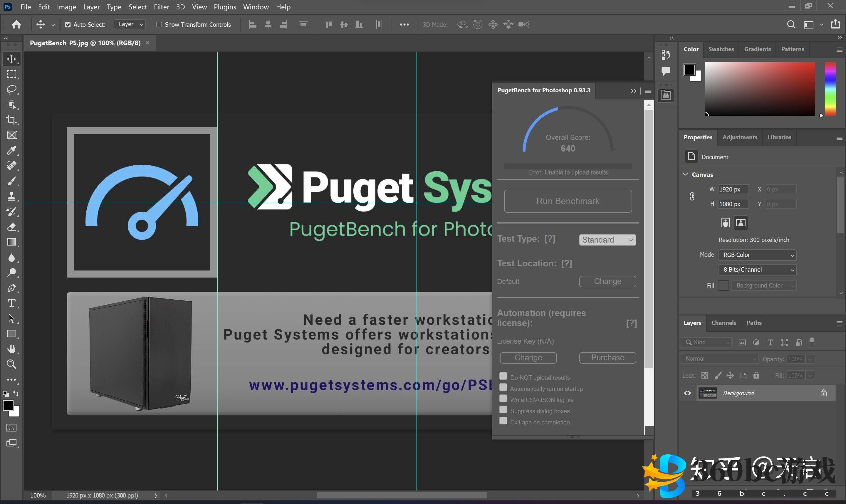Hide the Background layer visibility eye
The height and width of the screenshot is (504, 846).
pyautogui.click(x=687, y=393)
